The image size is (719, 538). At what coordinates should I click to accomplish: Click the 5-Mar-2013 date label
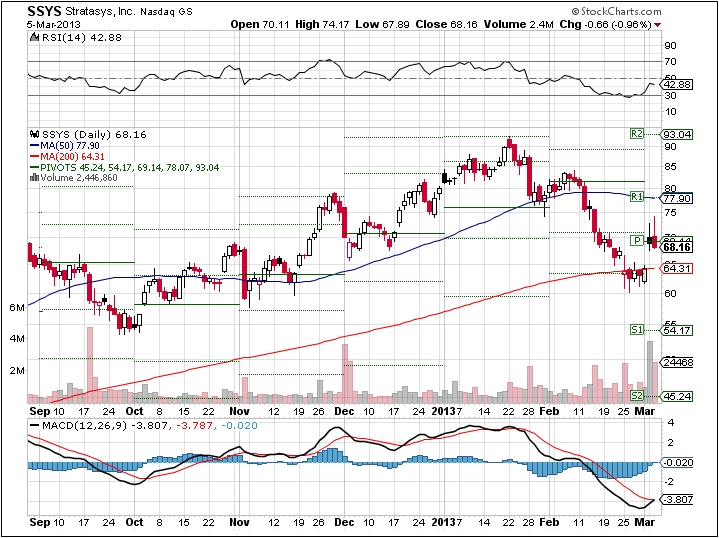(x=53, y=24)
